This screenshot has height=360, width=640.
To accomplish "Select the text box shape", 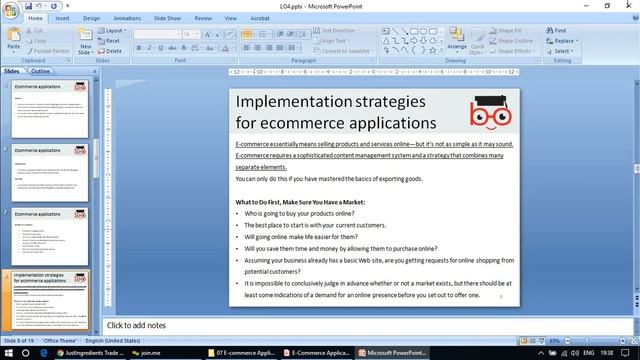I will pyautogui.click(x=386, y=31).
